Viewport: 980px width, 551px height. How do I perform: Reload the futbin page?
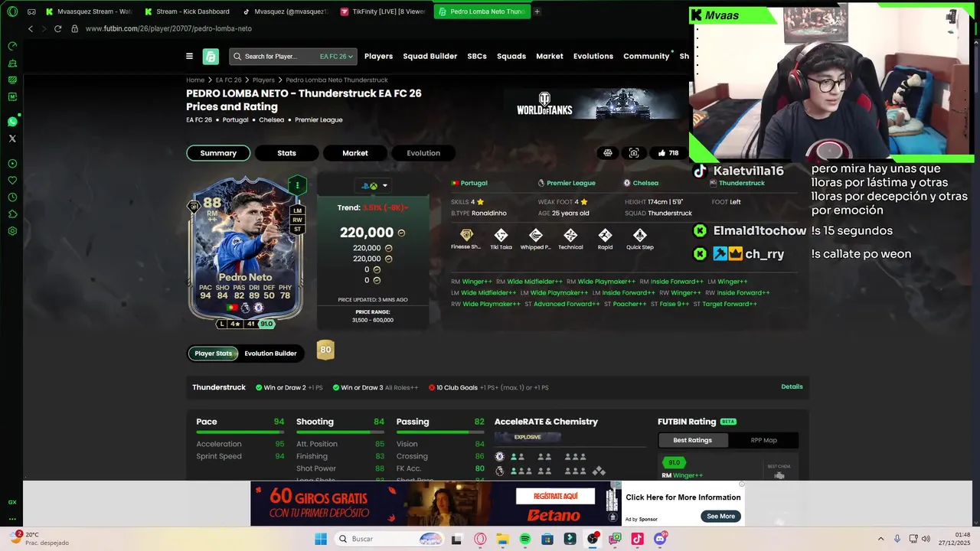[x=57, y=28]
